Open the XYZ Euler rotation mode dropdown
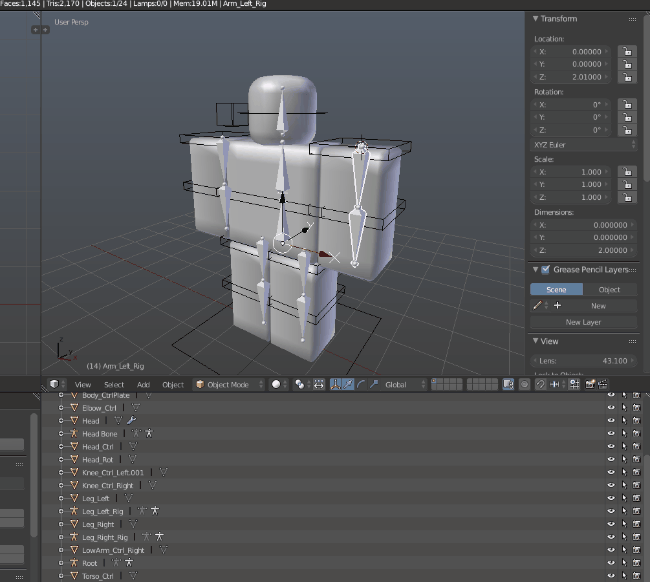The width and height of the screenshot is (650, 582). click(583, 145)
